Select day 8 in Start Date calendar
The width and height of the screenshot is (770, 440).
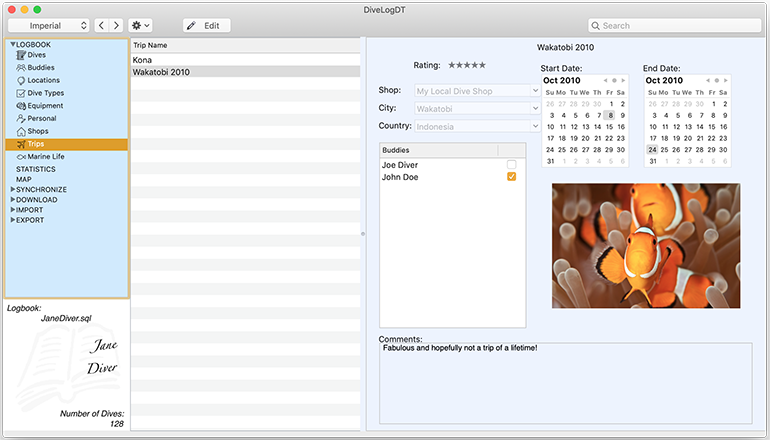pyautogui.click(x=609, y=115)
